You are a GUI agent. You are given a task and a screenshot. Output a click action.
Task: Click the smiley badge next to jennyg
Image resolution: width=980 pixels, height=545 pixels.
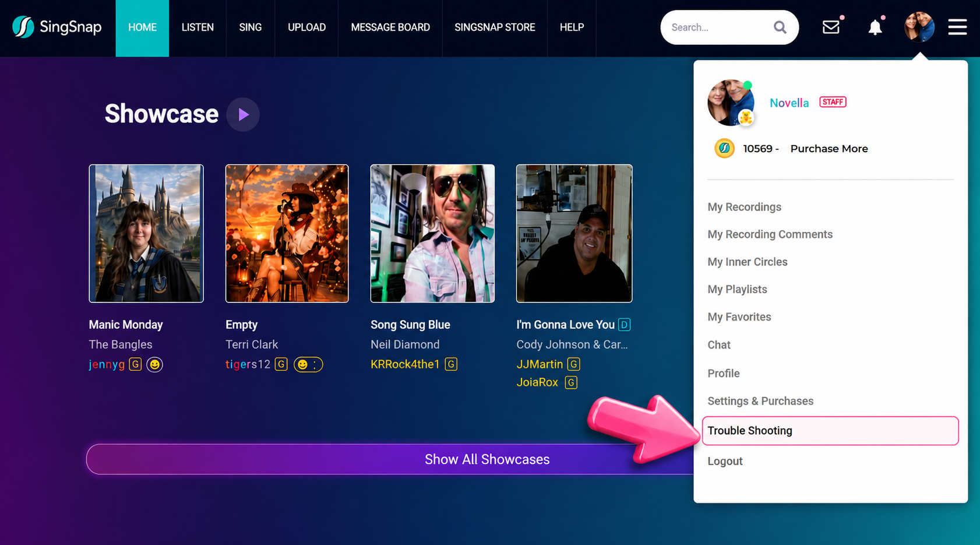[x=154, y=364]
